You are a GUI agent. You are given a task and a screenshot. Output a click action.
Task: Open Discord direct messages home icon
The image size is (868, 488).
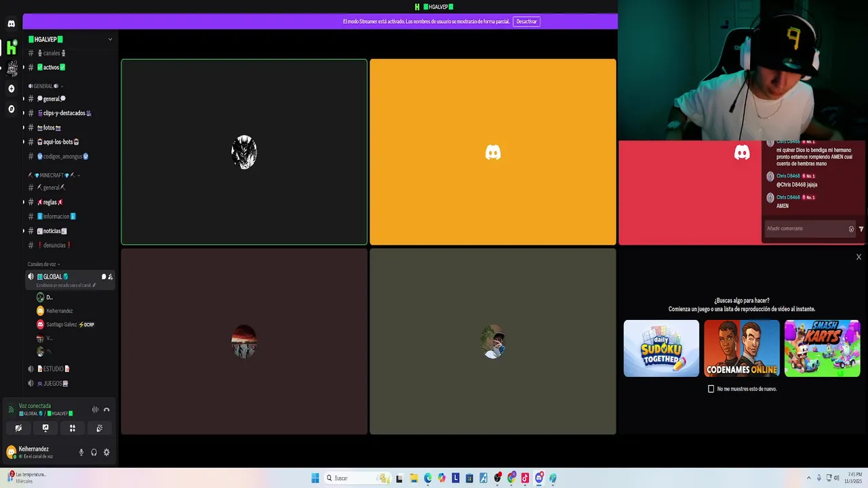pos(11,24)
